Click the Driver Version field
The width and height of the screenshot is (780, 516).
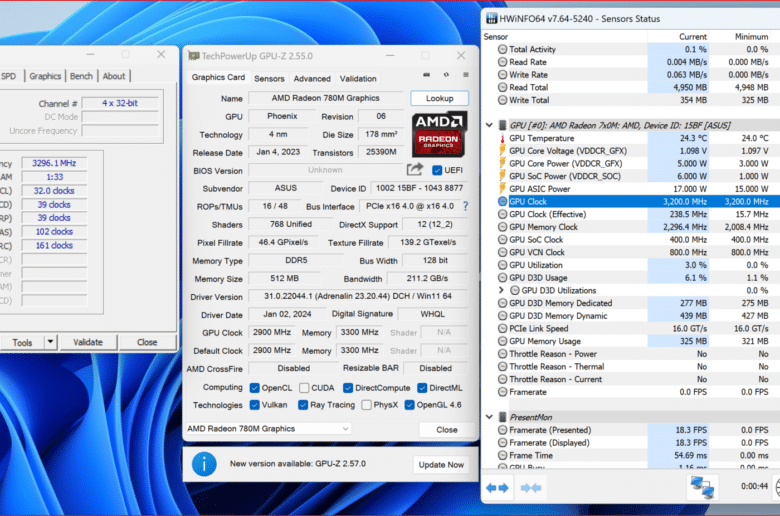tap(358, 296)
